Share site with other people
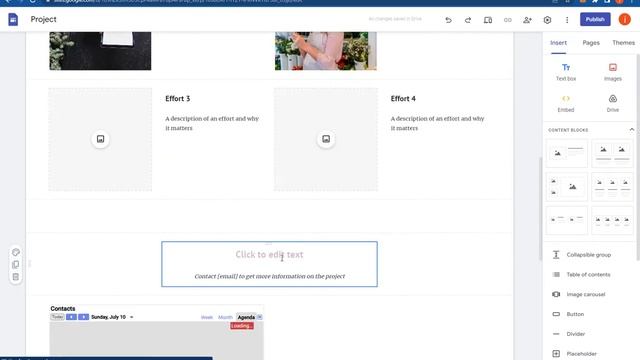Screen dimensions: 640x360 [527, 20]
